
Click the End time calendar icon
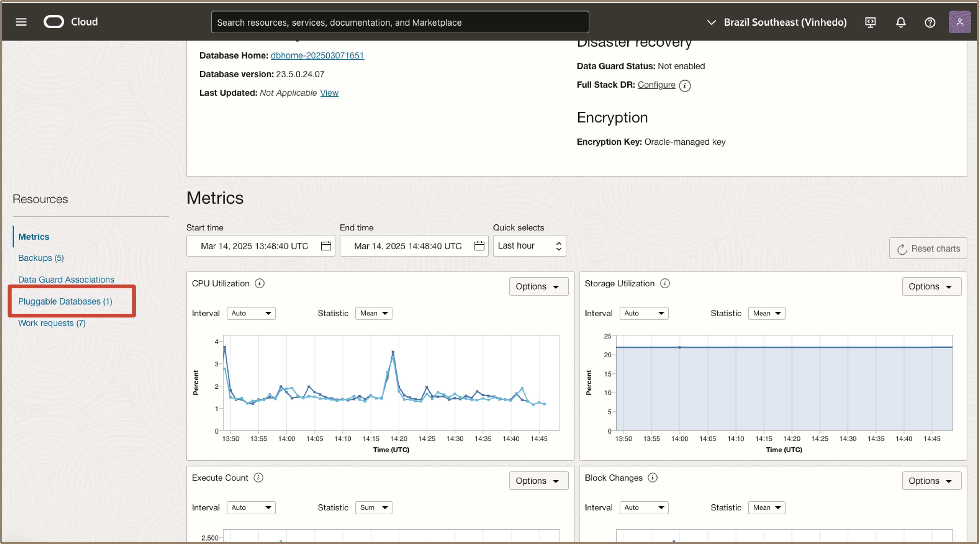[479, 246]
